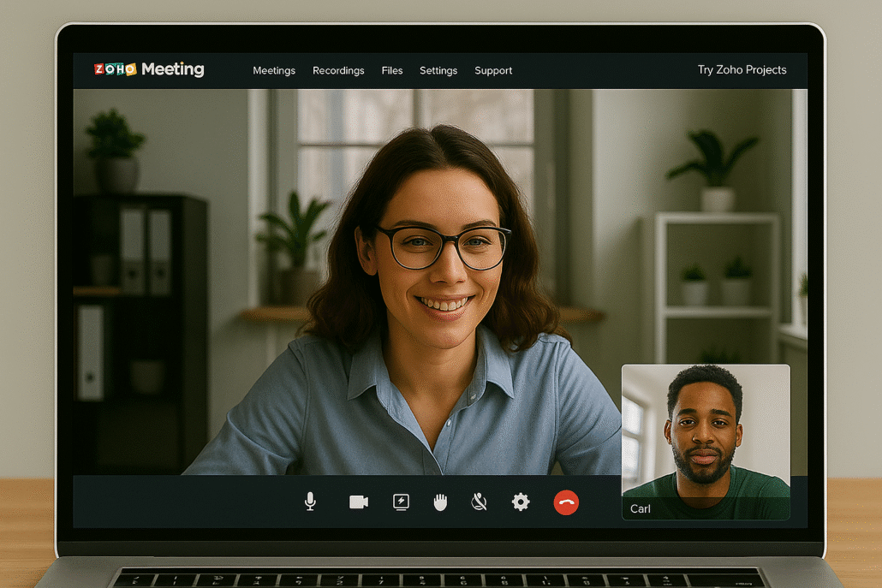882x588 pixels.
Task: Open the Meetings menu item
Action: click(x=274, y=70)
